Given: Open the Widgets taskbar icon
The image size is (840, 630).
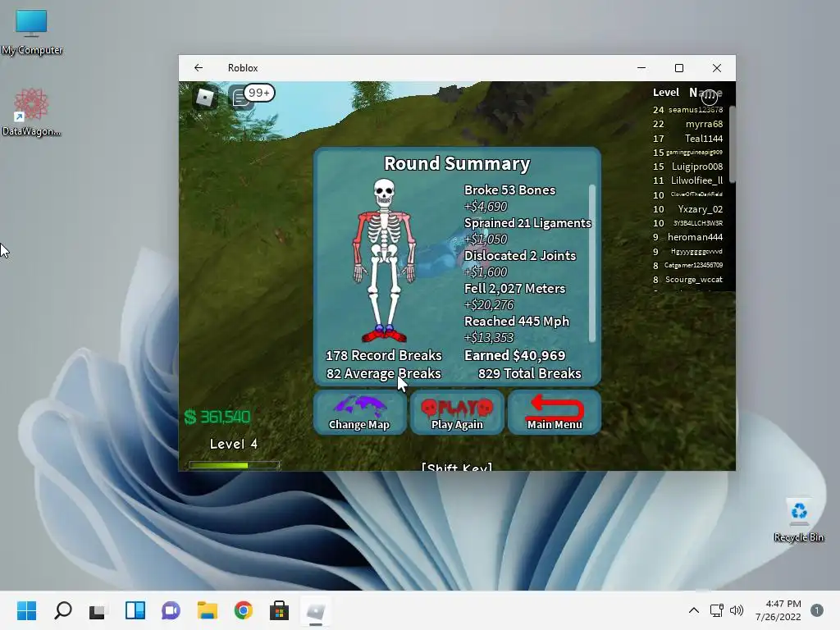Looking at the screenshot, I should [x=135, y=610].
